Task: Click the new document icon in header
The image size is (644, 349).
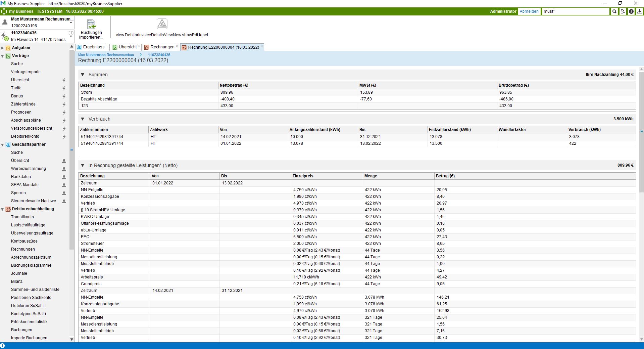Action: pyautogui.click(x=623, y=11)
